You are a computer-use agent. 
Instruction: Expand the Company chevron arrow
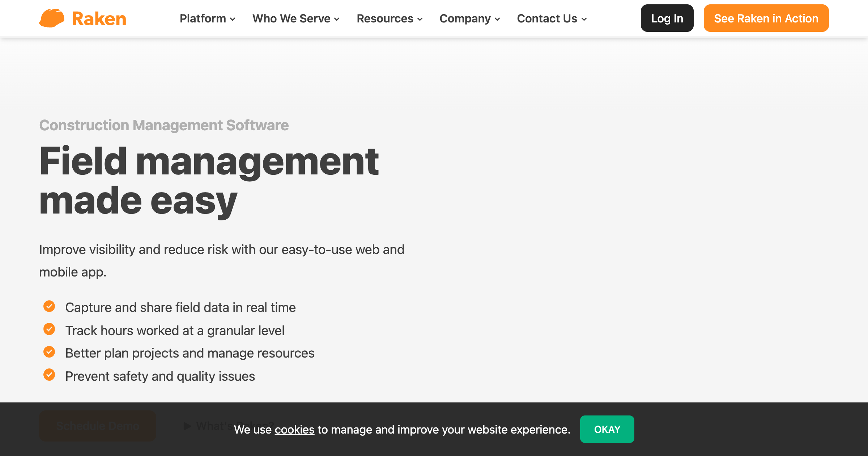[x=497, y=19]
